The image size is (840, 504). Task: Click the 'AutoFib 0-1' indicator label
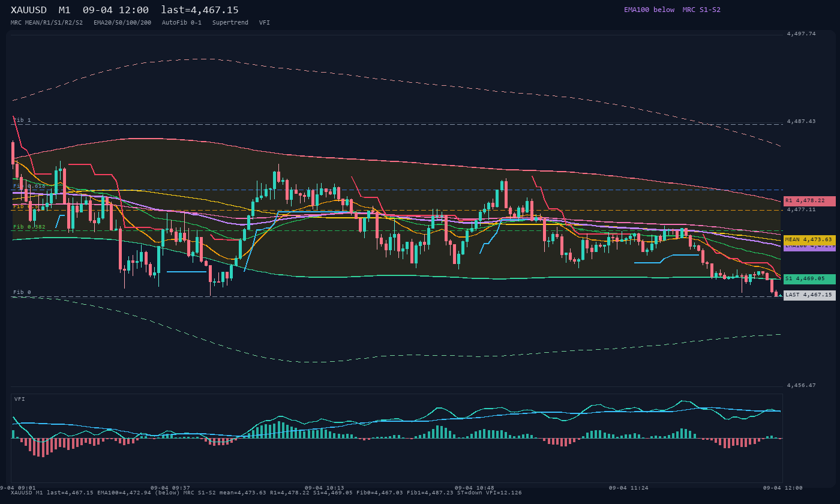tap(182, 23)
